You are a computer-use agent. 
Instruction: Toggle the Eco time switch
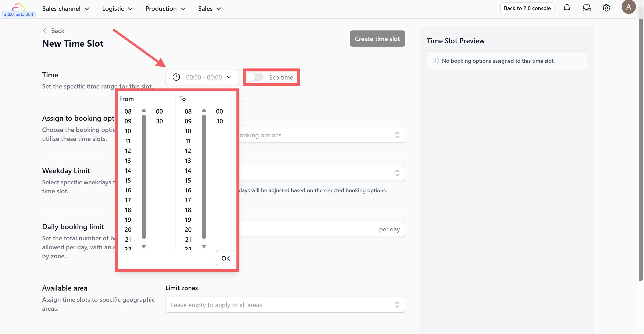click(255, 77)
